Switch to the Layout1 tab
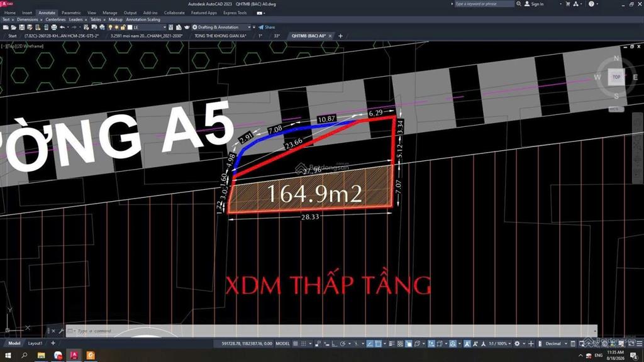 (x=35, y=344)
